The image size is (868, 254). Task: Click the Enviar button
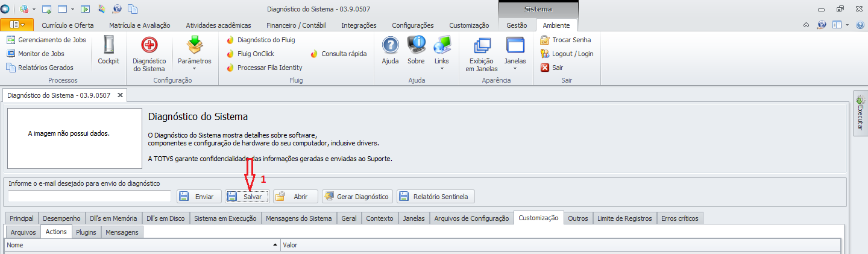[199, 197]
